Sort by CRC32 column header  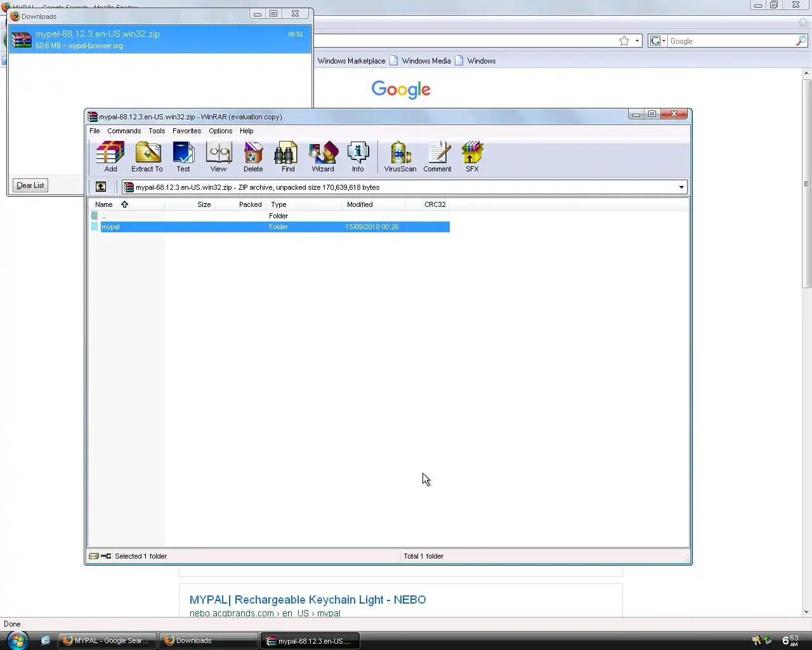tap(428, 204)
